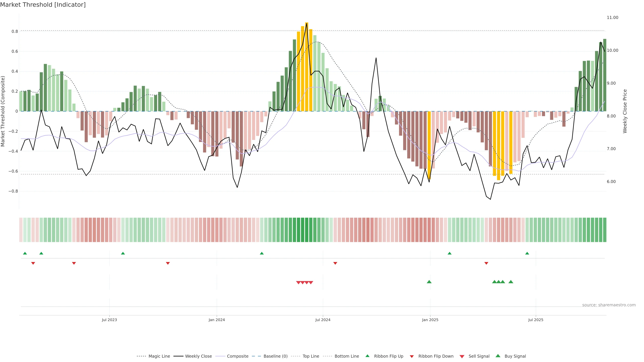Click the Magic Line legend entry
644x362 pixels.
(159, 356)
